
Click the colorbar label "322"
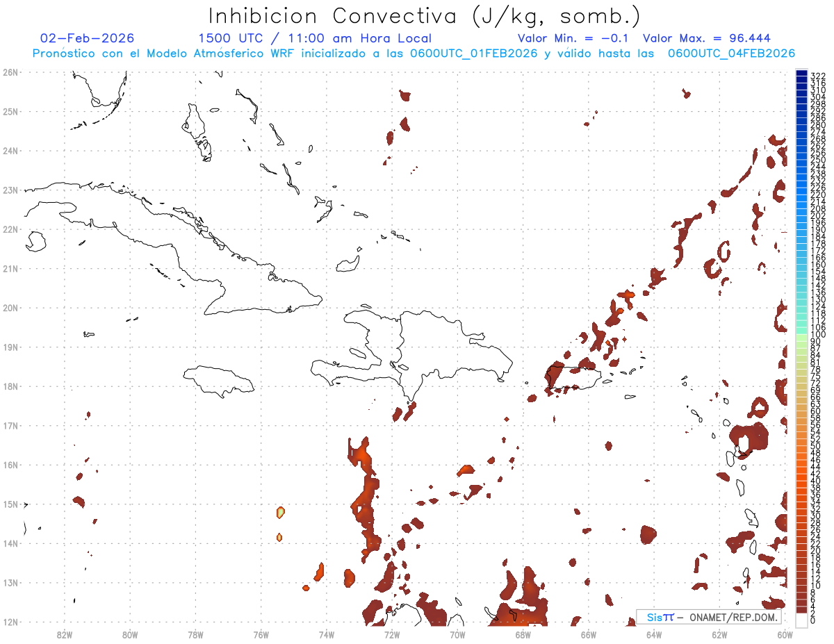coord(817,76)
